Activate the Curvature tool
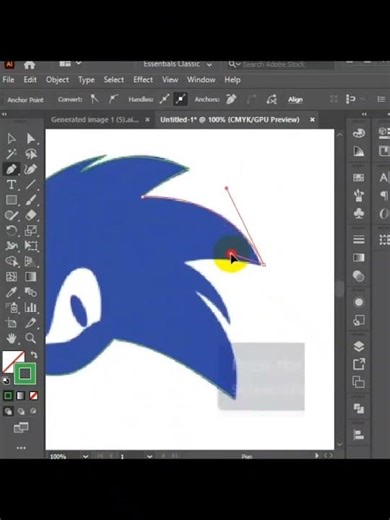390x520 pixels. pos(31,169)
